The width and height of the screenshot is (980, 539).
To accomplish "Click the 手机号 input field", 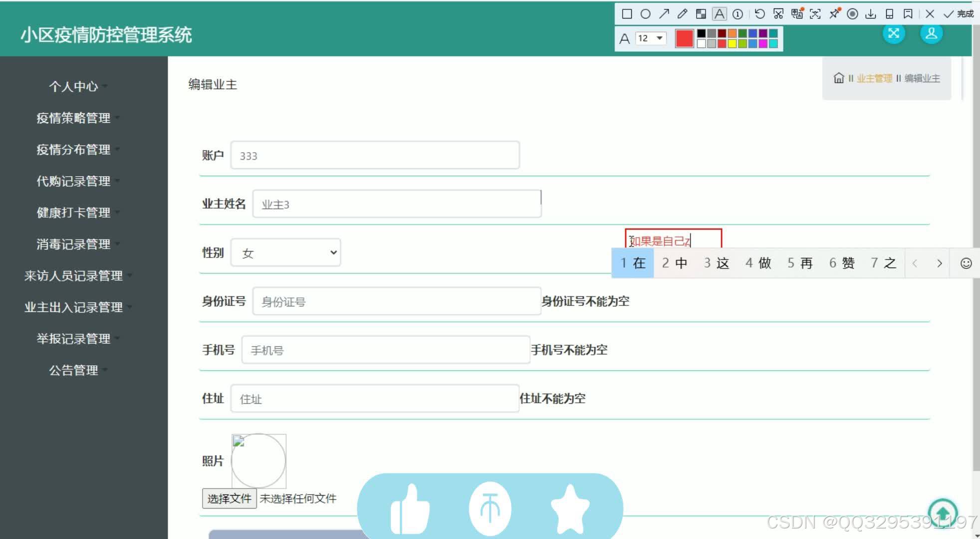I will [386, 349].
